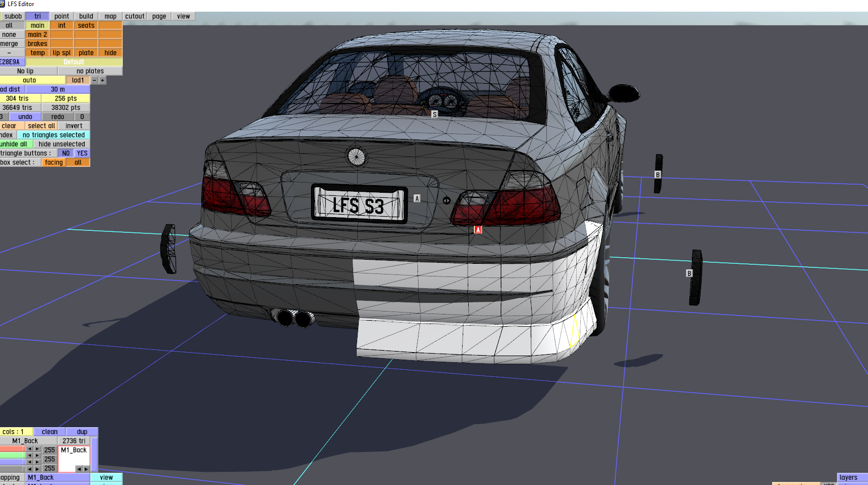Open the view tab in top bar
868x485 pixels.
[184, 16]
